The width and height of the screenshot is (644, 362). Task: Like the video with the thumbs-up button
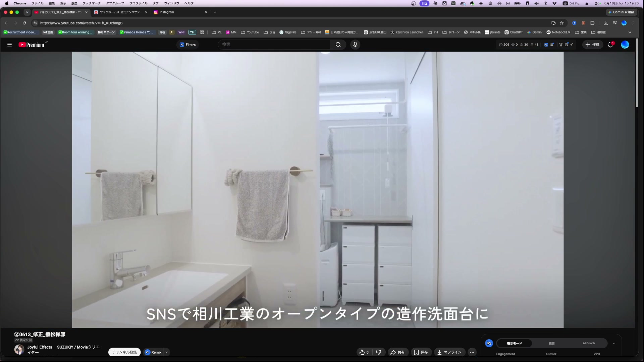pos(364,352)
